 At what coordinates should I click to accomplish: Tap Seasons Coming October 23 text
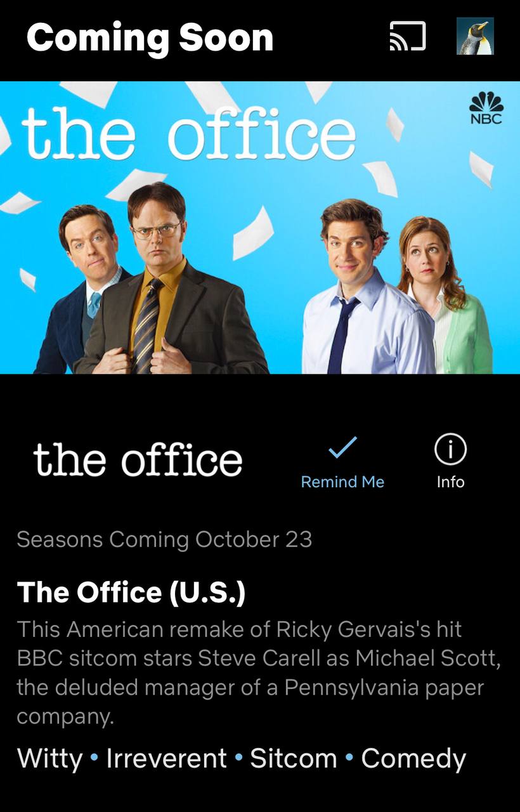164,539
